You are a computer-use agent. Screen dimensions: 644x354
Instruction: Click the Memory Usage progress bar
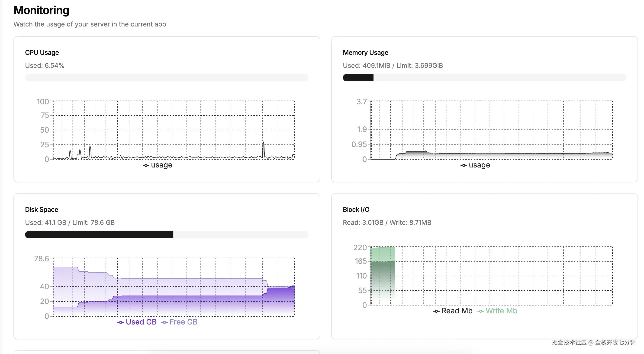(484, 78)
